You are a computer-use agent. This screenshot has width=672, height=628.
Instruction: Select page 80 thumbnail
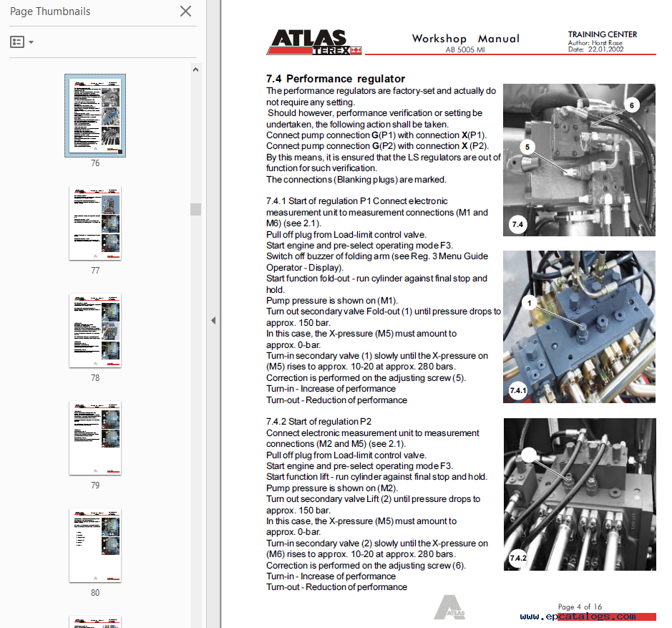point(95,545)
